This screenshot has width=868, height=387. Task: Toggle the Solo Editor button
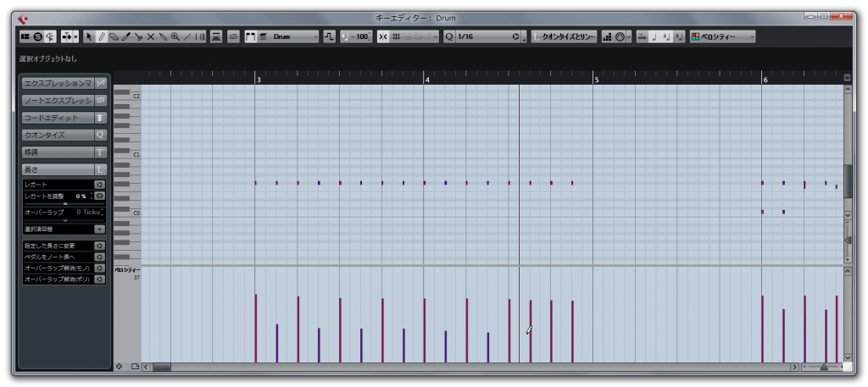[x=37, y=36]
